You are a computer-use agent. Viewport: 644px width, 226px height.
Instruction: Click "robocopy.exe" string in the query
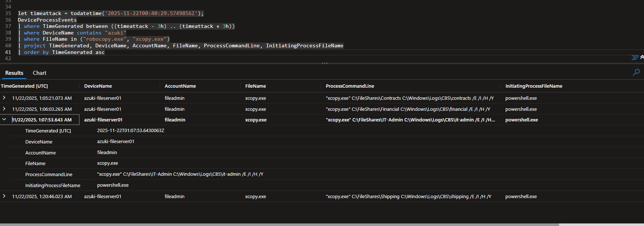pos(105,39)
